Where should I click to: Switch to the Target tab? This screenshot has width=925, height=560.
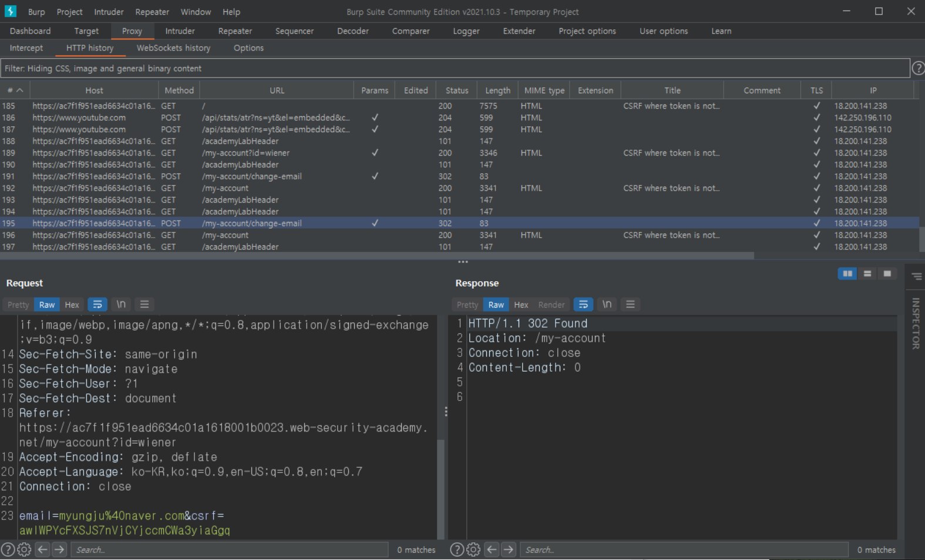86,31
